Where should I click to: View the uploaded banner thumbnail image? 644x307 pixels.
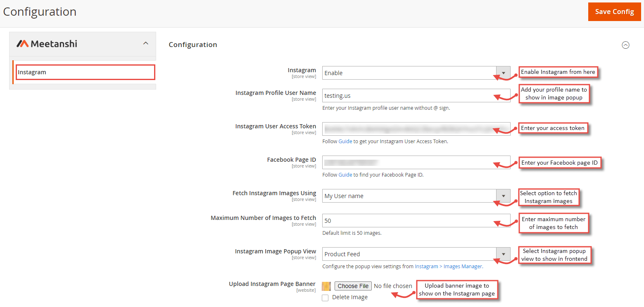[x=326, y=286]
